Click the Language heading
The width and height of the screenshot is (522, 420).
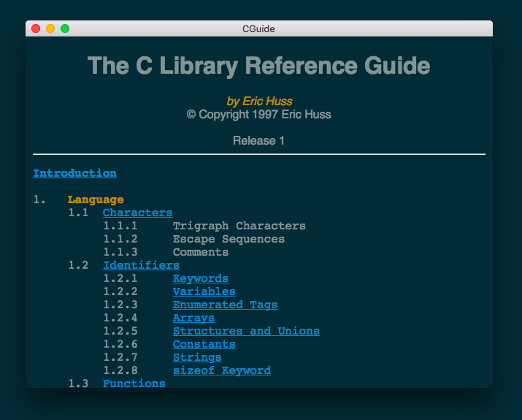(x=96, y=199)
